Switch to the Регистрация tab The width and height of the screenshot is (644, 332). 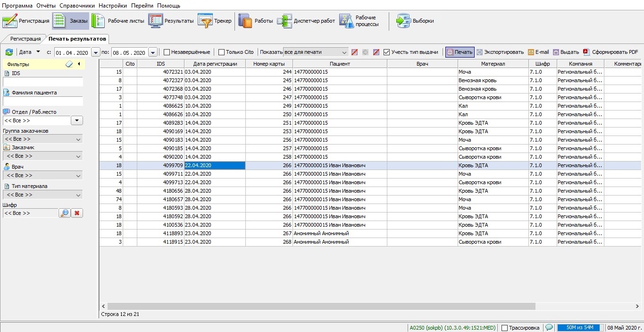coord(25,39)
